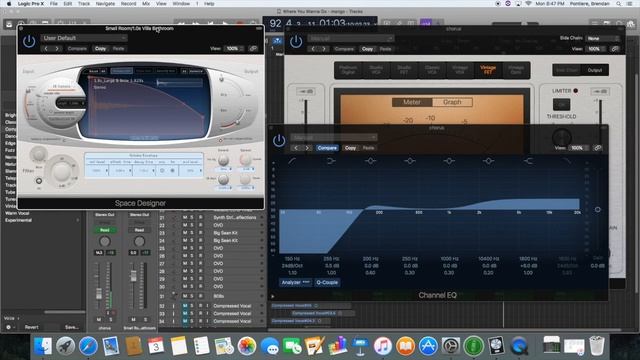Click chorus channel strip volume fader
Image resolution: width=640 pixels, height=360 pixels.
pyautogui.click(x=99, y=293)
